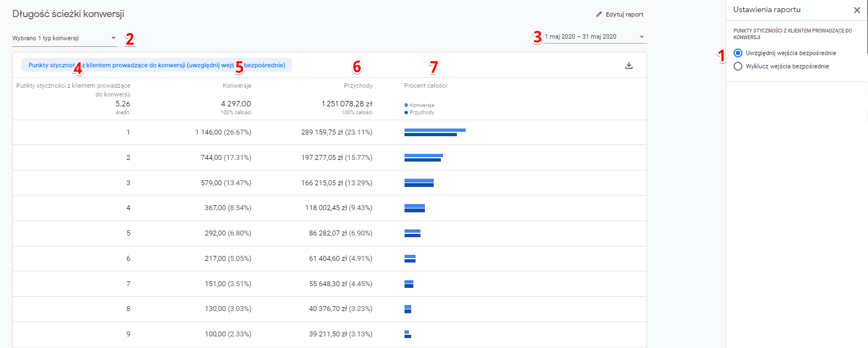Open the Wybrano 1 typ konwersji dropdown

(65, 38)
